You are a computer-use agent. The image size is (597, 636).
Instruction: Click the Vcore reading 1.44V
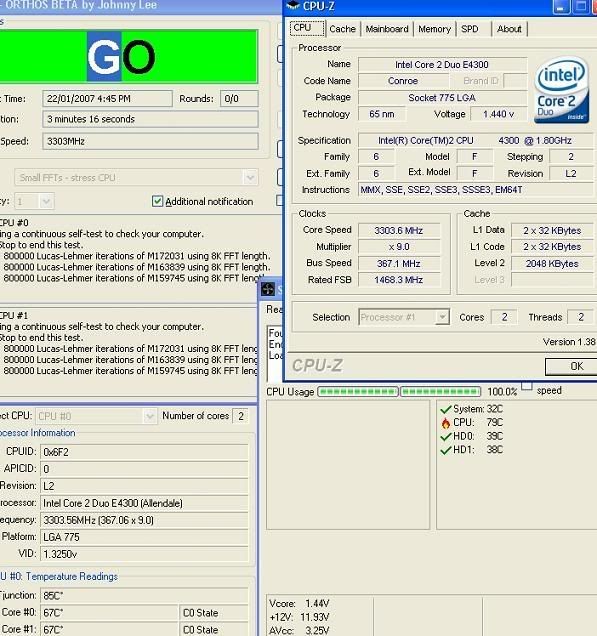pyautogui.click(x=318, y=604)
